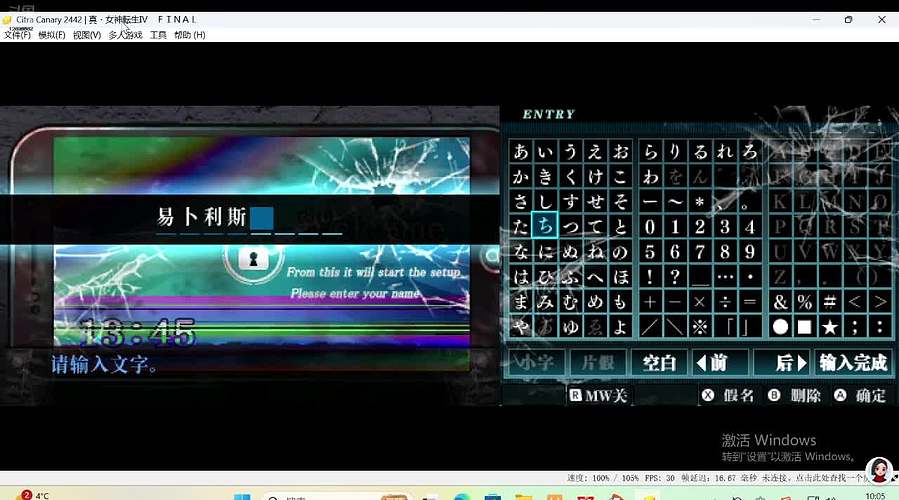The height and width of the screenshot is (500, 899).
Task: Select the percent symbol key
Action: point(805,302)
